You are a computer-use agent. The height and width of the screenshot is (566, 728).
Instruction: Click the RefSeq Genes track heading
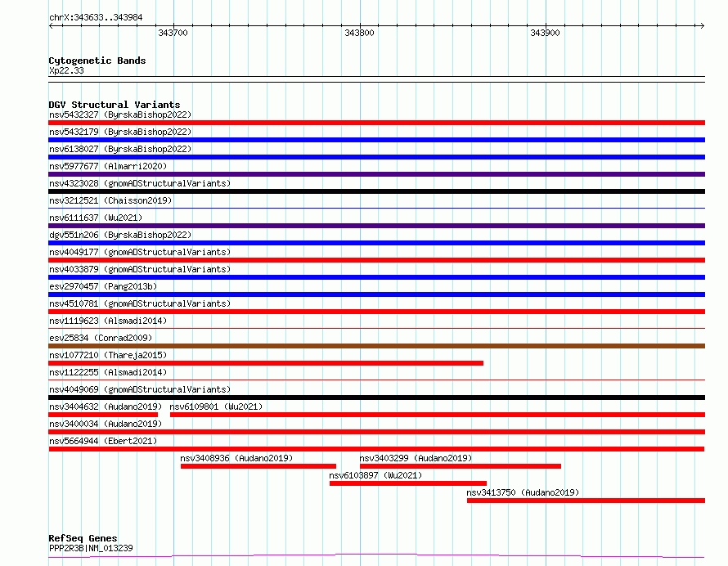(x=83, y=539)
